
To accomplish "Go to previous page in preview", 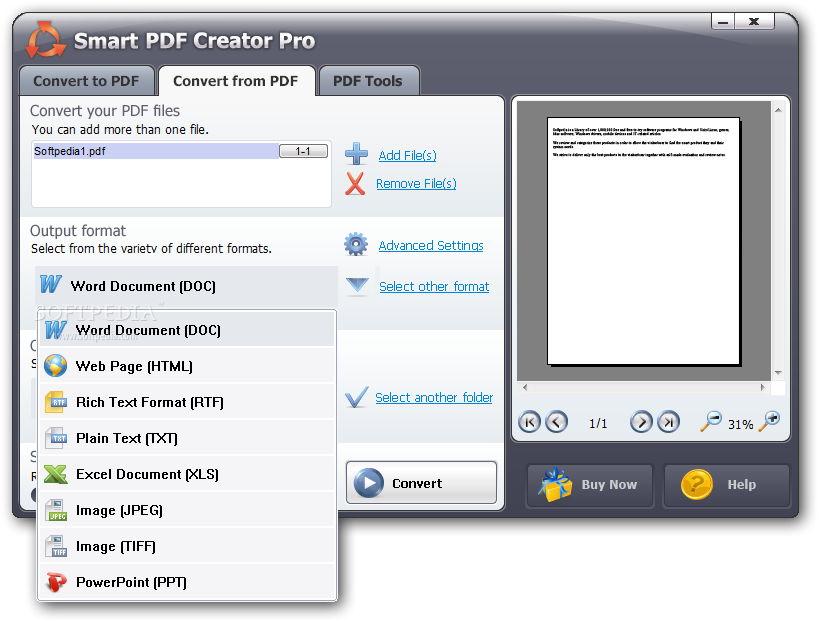I will tap(556, 421).
